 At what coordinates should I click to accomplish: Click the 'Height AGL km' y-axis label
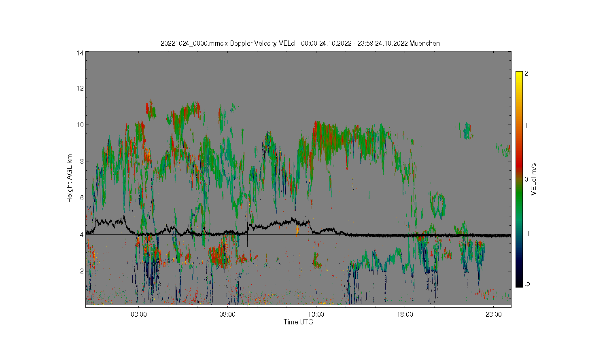(x=70, y=178)
